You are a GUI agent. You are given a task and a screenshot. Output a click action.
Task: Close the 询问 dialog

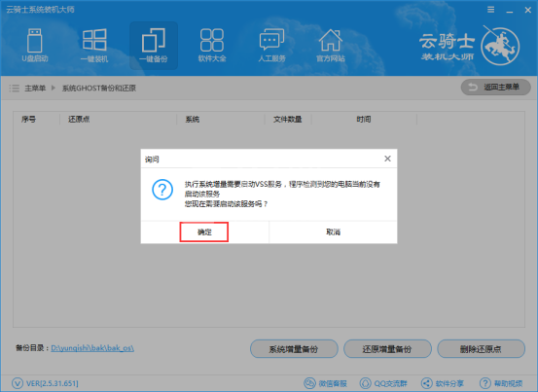click(x=387, y=159)
